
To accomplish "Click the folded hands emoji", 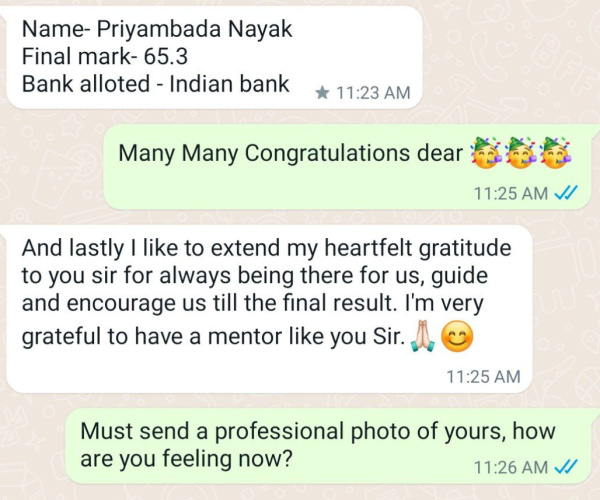I will pyautogui.click(x=422, y=337).
